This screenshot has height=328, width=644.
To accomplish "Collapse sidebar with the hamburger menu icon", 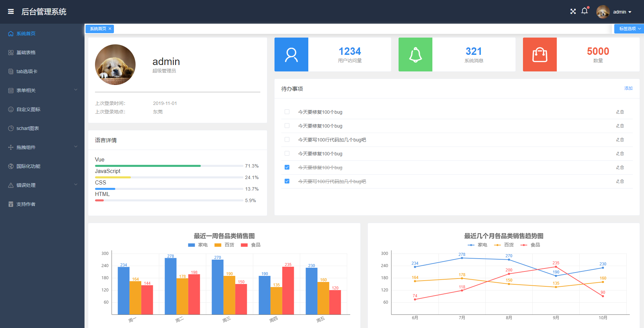I will point(11,12).
